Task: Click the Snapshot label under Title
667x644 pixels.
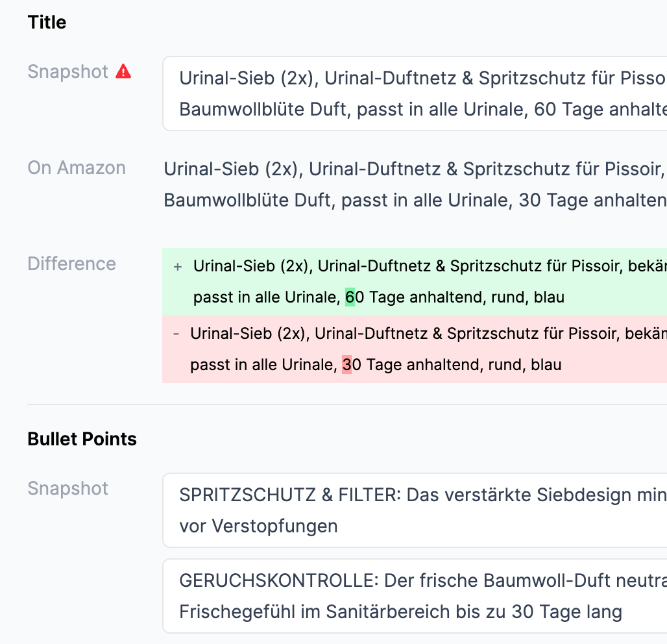Action: pyautogui.click(x=67, y=72)
